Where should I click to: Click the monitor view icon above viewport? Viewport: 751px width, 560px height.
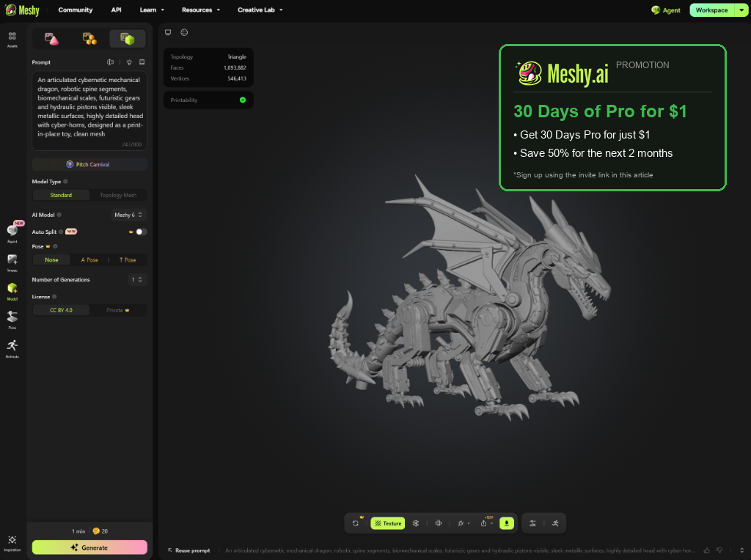tap(168, 32)
